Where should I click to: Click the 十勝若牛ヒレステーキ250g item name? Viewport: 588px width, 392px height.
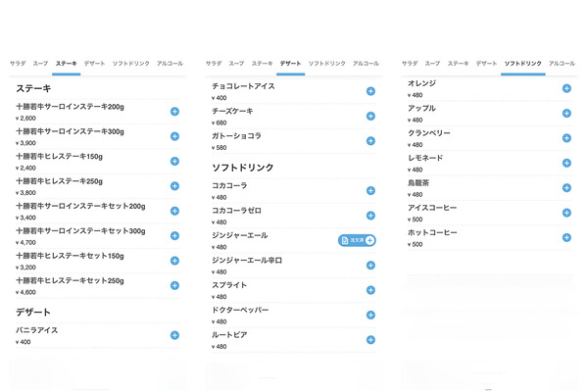click(59, 181)
